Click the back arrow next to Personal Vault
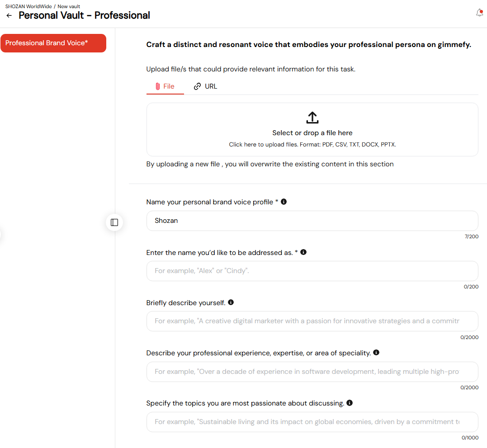The width and height of the screenshot is (487, 448). (x=9, y=15)
